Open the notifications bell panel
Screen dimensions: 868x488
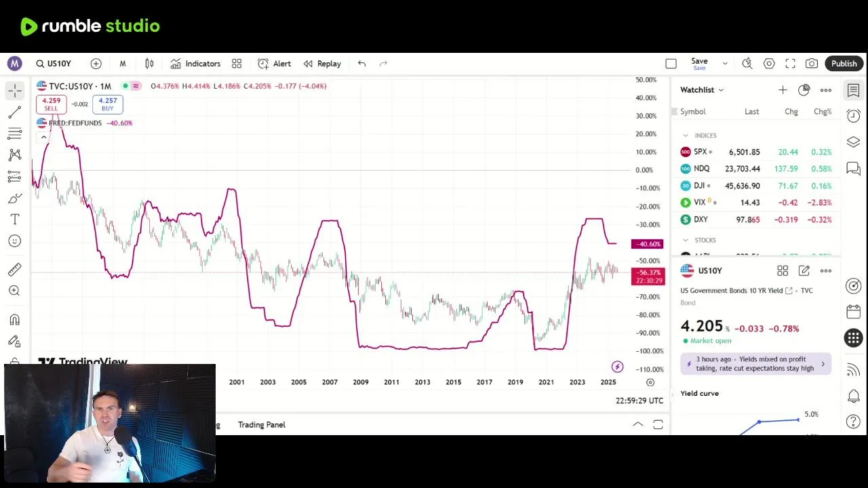(854, 396)
